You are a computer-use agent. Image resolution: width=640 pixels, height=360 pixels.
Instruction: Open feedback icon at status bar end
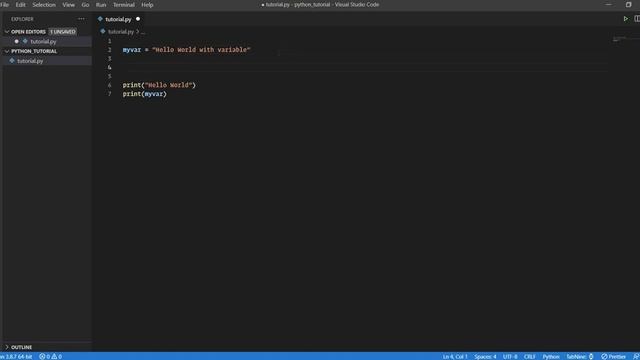[x=636, y=356]
